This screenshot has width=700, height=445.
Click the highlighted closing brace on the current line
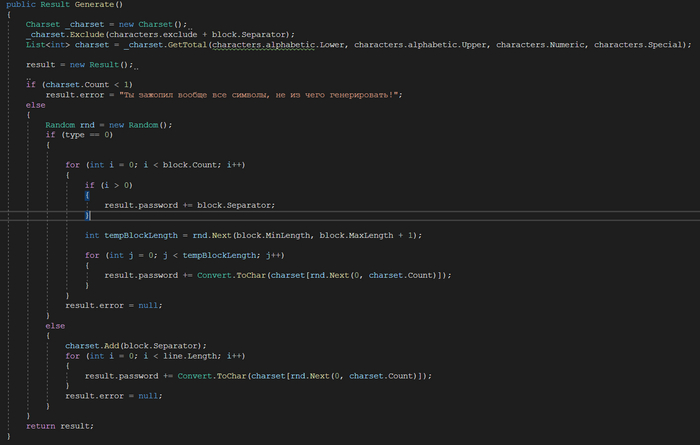pos(87,216)
